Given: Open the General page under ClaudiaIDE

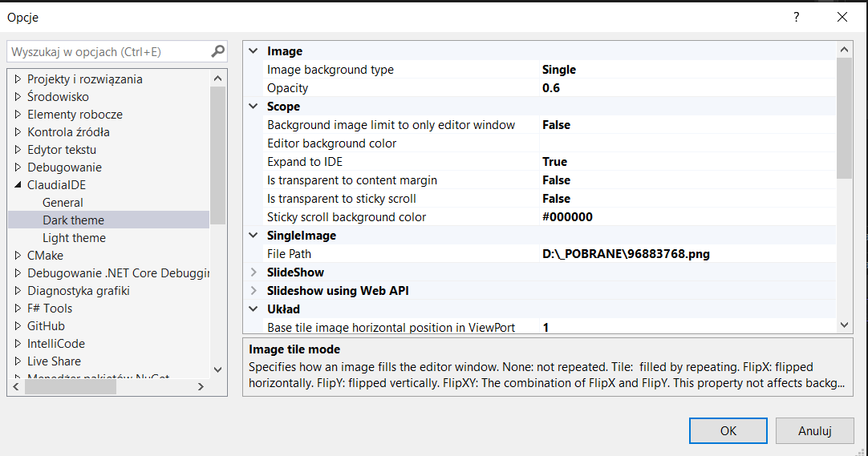Looking at the screenshot, I should point(63,203).
